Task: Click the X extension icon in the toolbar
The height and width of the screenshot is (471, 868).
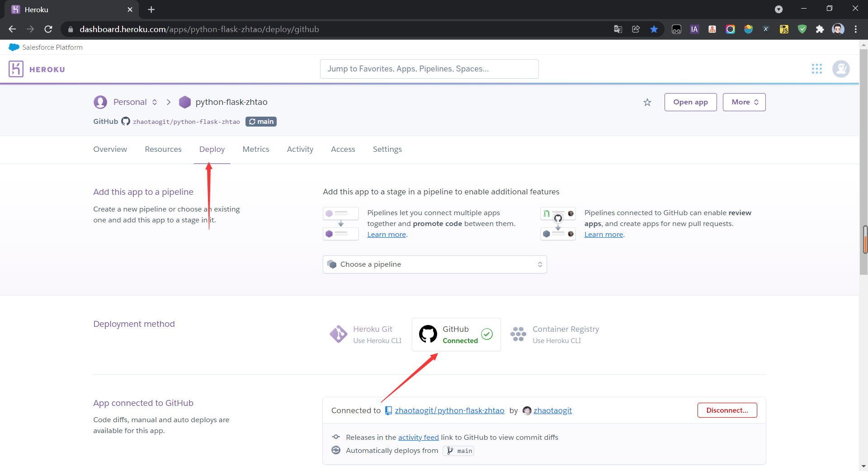Action: [766, 29]
